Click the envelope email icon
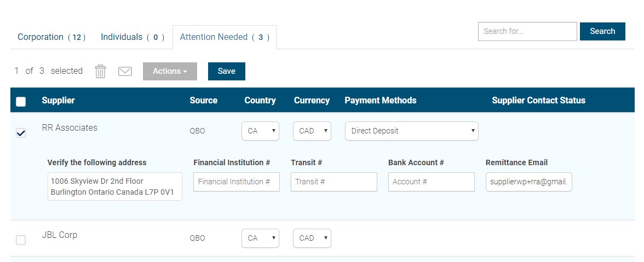The image size is (644, 262). (x=125, y=71)
